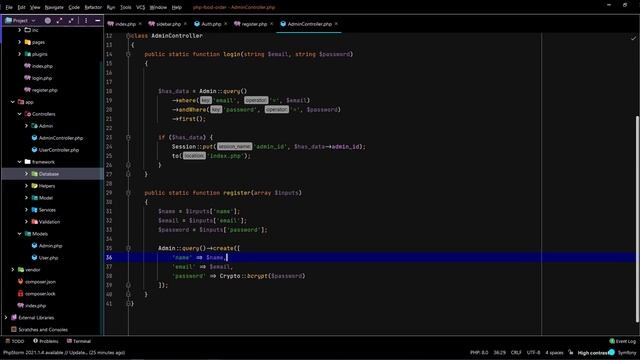Click inspections checkmark at editor top right
640x360 pixels.
click(633, 38)
